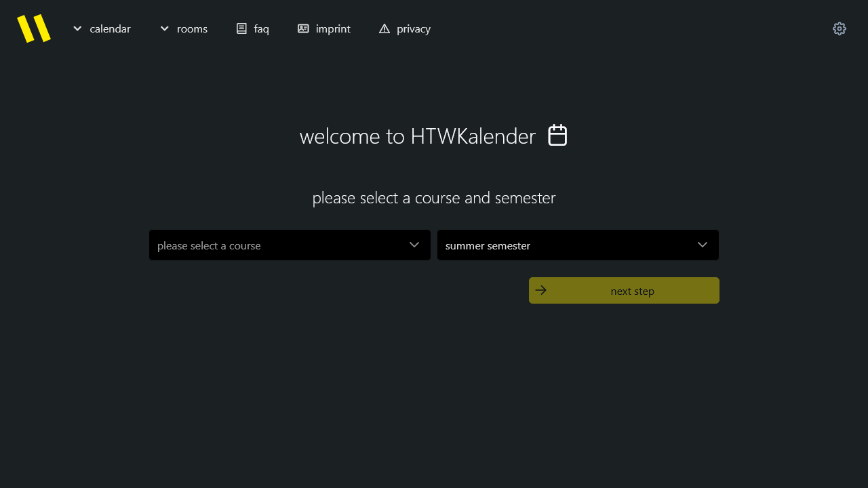Click the 'welcome to HTWKalender' heading
This screenshot has width=868, height=488.
click(417, 136)
